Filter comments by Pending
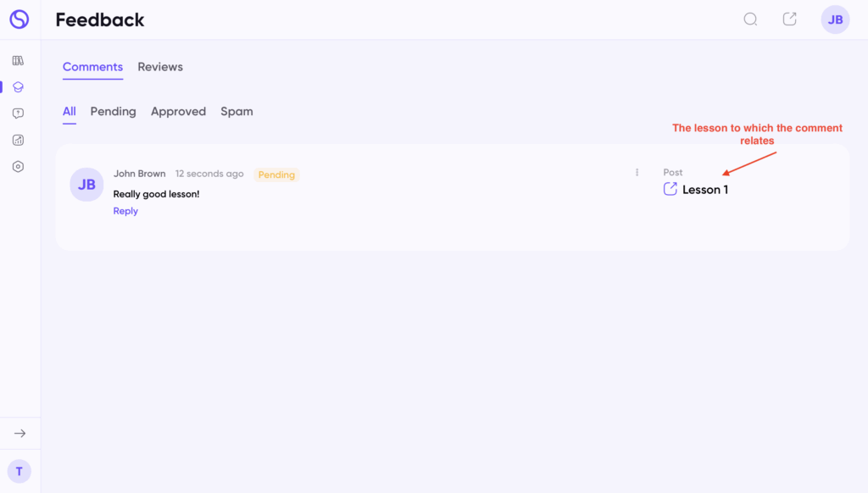Viewport: 868px width, 493px height. point(113,112)
